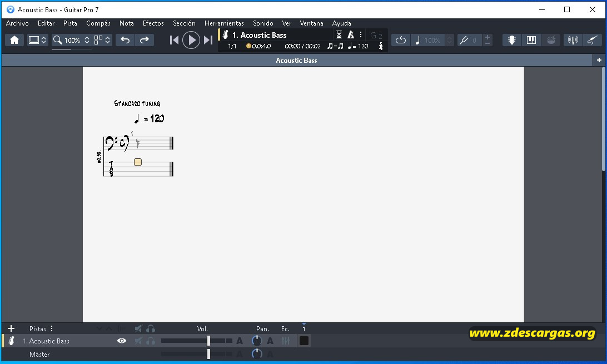Toggle the count-in hourglass icon
Viewport: 607px width, 364px height.
click(x=339, y=35)
